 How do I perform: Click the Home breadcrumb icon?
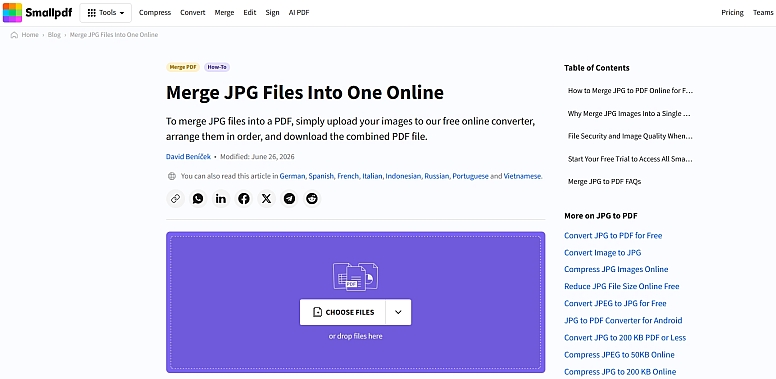(14, 35)
